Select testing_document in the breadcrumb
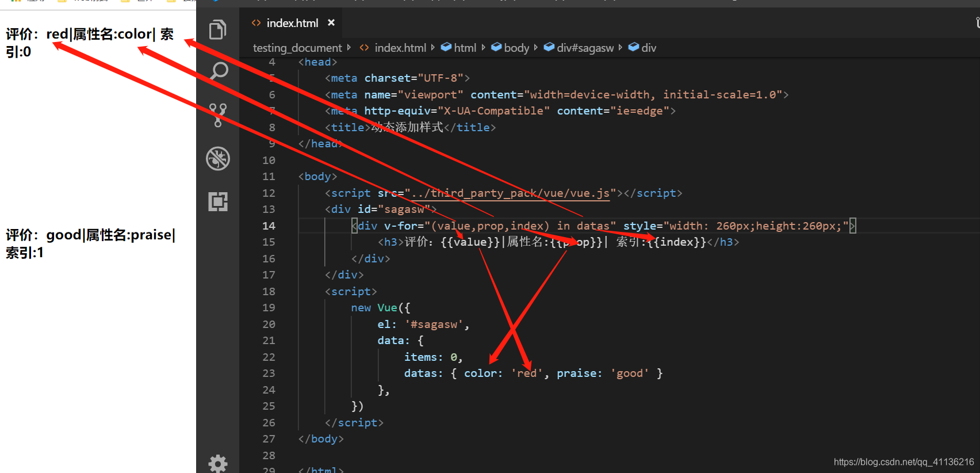The width and height of the screenshot is (980, 473). pyautogui.click(x=297, y=48)
